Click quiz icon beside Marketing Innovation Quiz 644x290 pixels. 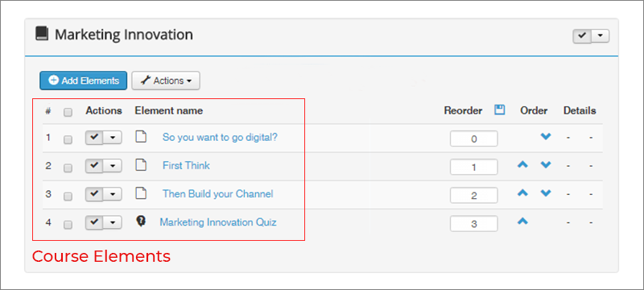point(141,222)
